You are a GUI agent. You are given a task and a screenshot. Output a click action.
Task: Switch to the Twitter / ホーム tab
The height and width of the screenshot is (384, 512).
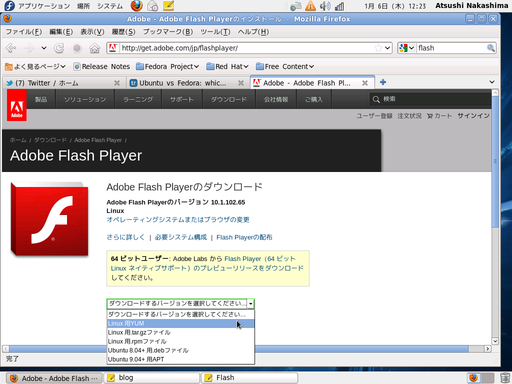(x=63, y=83)
